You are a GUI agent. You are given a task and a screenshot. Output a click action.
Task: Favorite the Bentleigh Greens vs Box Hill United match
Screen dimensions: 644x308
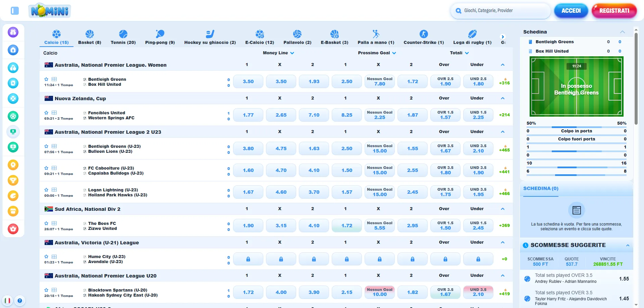46,79
